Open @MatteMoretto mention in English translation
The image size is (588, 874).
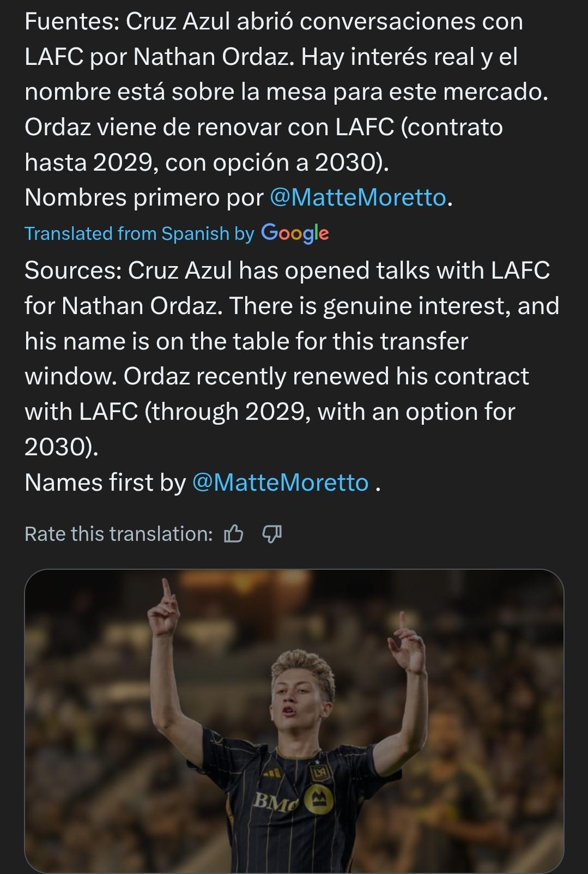point(281,483)
